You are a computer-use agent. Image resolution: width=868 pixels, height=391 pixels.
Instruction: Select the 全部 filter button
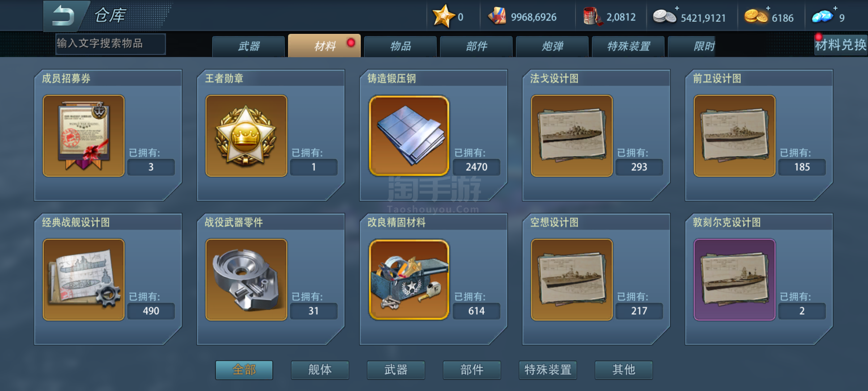coord(244,370)
